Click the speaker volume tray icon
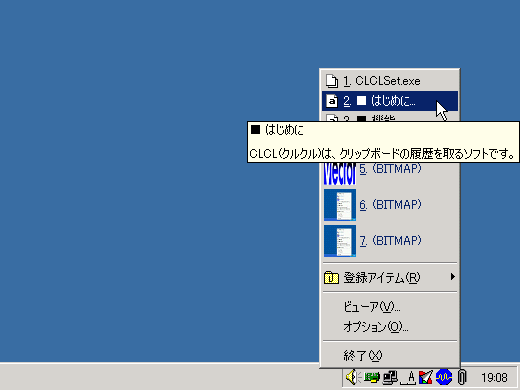Viewport: 520px width, 390px height. 353,377
